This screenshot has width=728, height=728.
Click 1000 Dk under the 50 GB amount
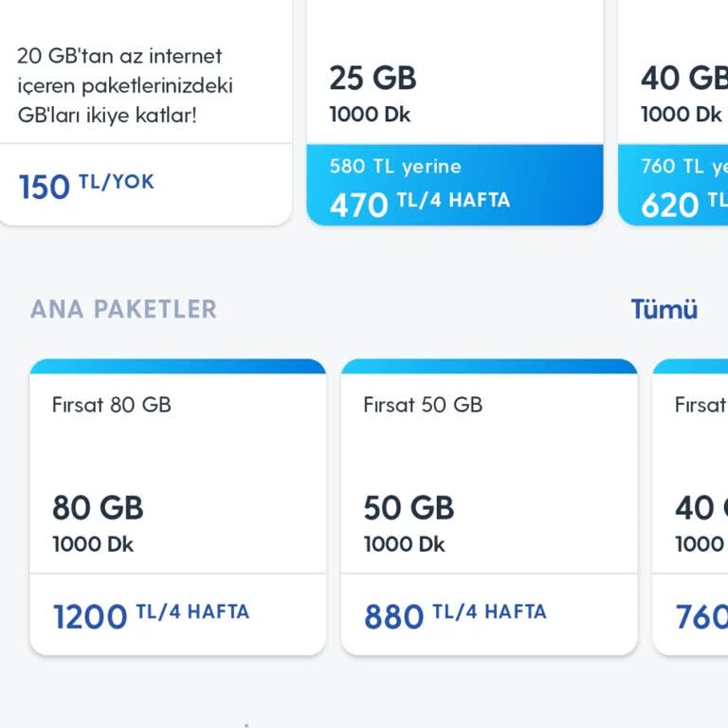tap(404, 544)
